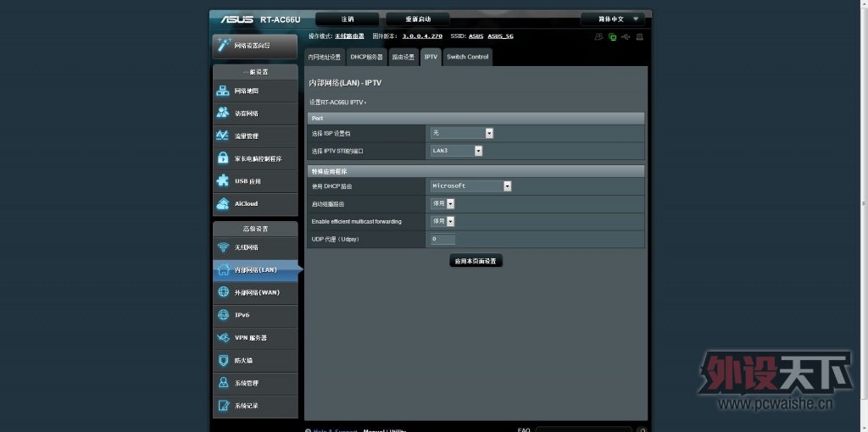Click the printer status icon
This screenshot has width=868, height=432.
[x=639, y=37]
